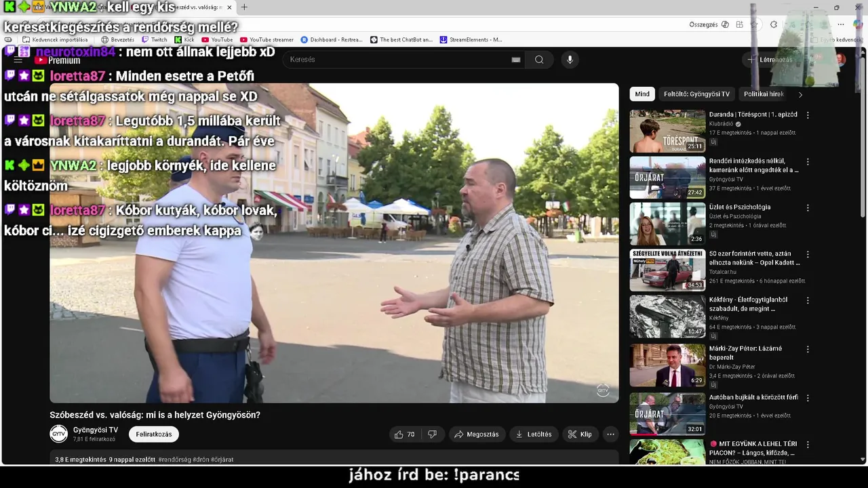Open the Kick bookmark
The image size is (868, 488).
(x=184, y=40)
